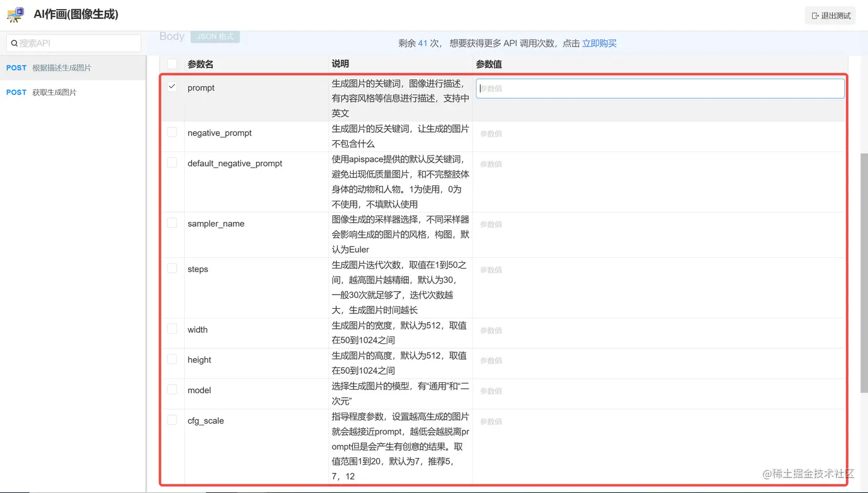
Task: Click the vertical scrollbar thumb on right
Action: (x=864, y=273)
